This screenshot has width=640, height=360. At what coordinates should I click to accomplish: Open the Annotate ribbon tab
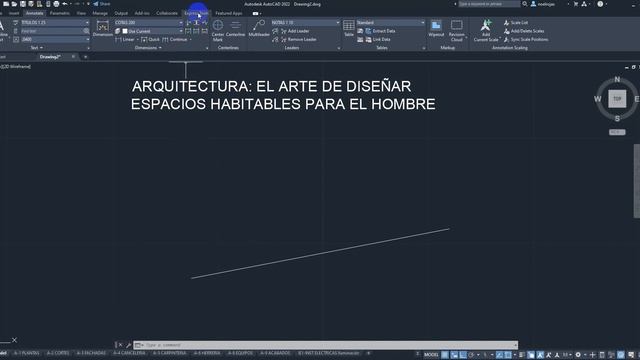[x=35, y=13]
